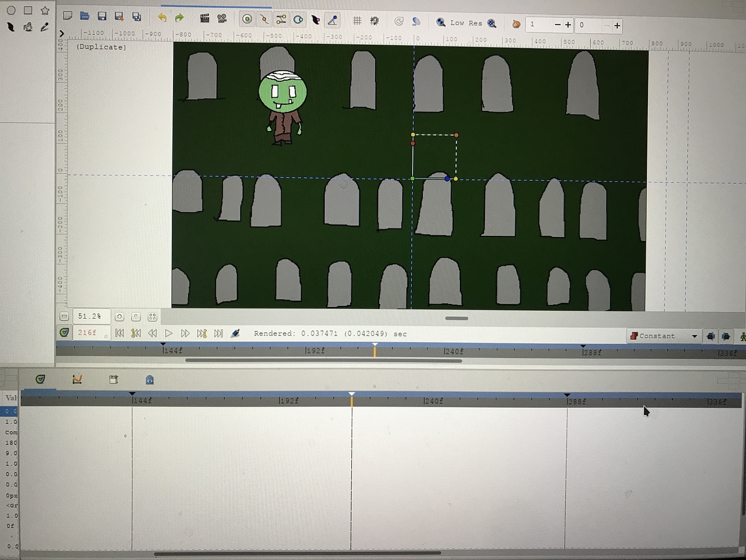Seek to previous keyframe

pos(136,333)
